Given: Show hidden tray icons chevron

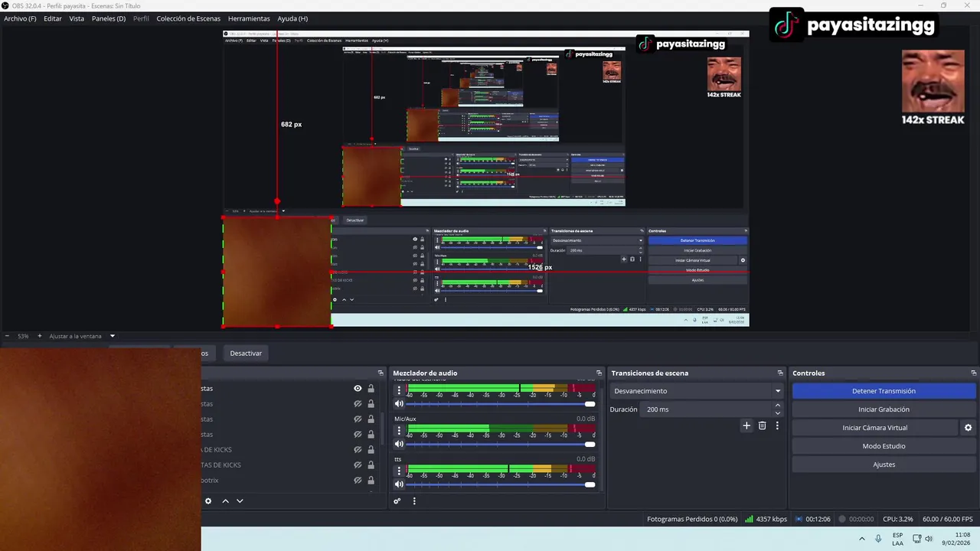Looking at the screenshot, I should click(862, 539).
